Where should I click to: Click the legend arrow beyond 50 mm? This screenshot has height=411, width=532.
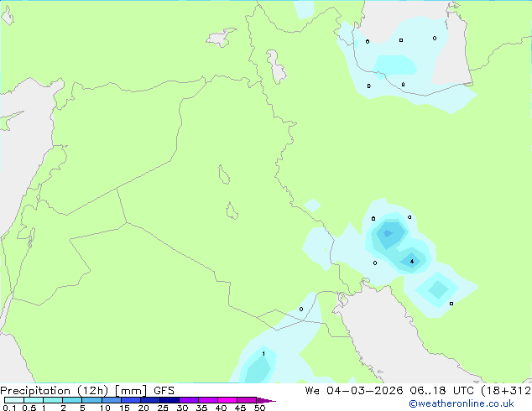click(x=266, y=400)
